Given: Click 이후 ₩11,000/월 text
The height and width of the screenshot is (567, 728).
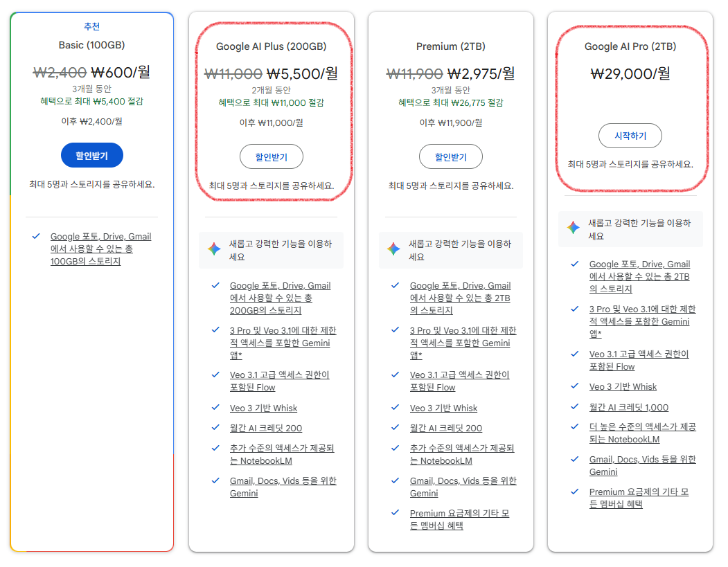Looking at the screenshot, I should tap(271, 123).
